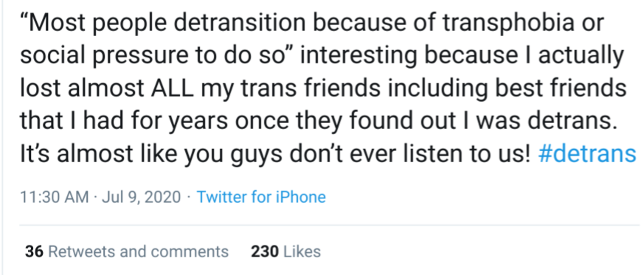View the 36 Retweets and comments list
The height and width of the screenshot is (275, 644).
126,251
